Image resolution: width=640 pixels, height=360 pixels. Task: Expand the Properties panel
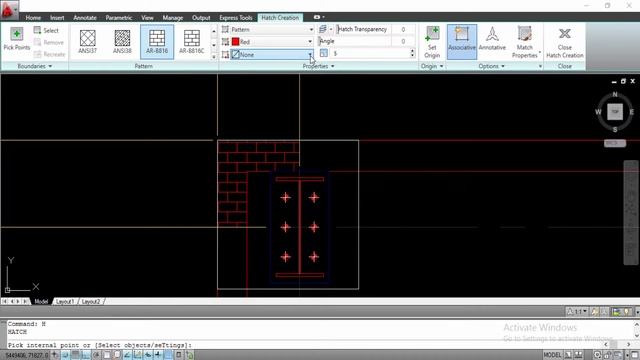click(318, 66)
